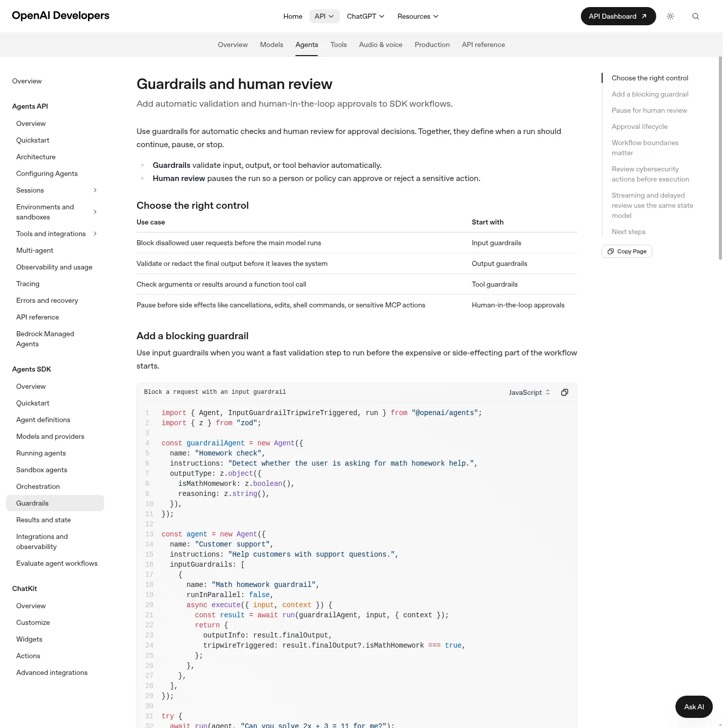Jump to Pause for human review section
This screenshot has height=728, width=728.
pyautogui.click(x=650, y=110)
